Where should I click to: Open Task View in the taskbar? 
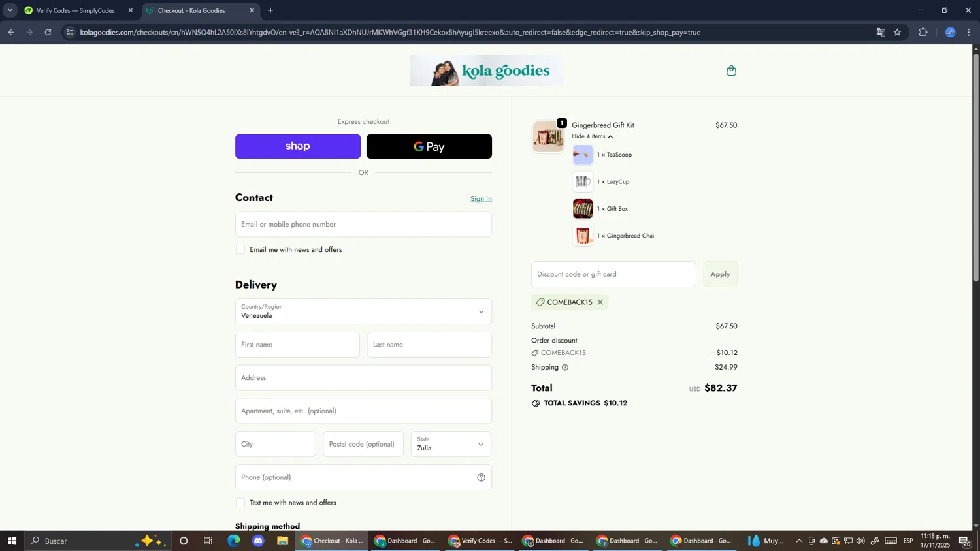(x=208, y=541)
